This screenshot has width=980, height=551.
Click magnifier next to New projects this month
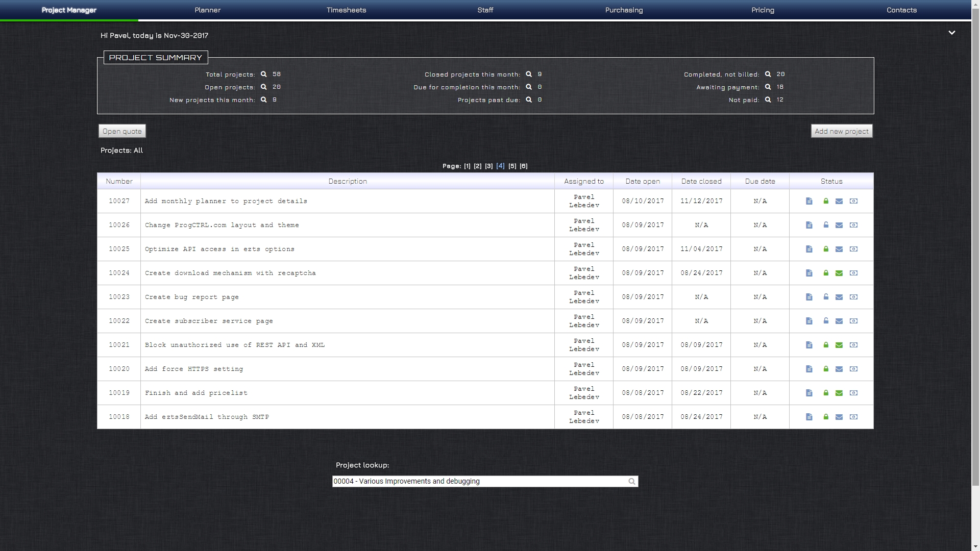tap(264, 99)
